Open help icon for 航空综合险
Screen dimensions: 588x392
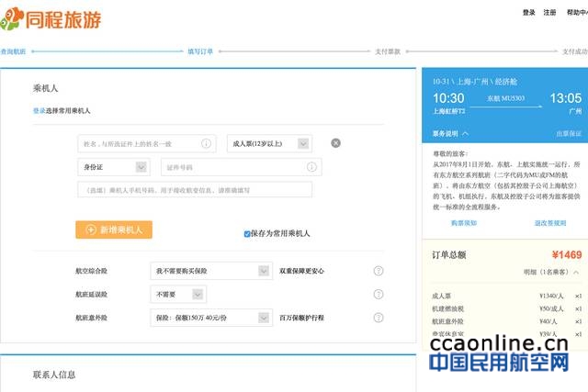coord(378,271)
